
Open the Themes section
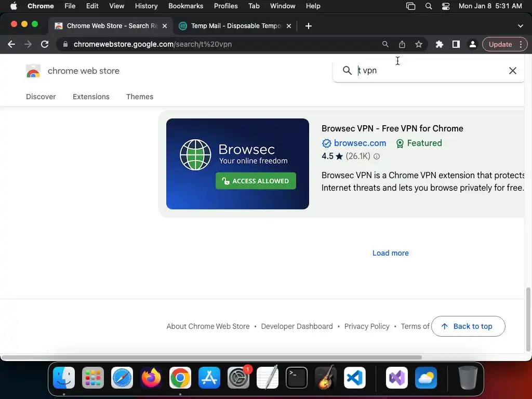coord(140,97)
